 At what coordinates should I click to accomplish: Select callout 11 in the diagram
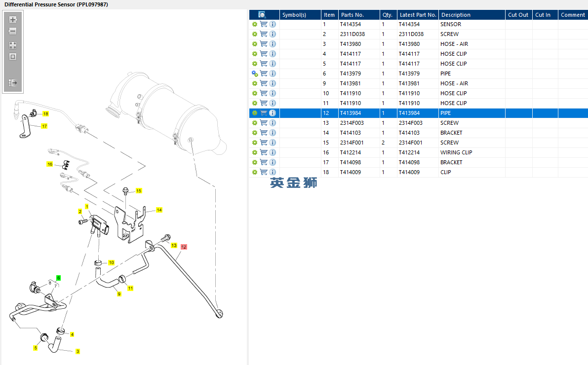(x=130, y=289)
